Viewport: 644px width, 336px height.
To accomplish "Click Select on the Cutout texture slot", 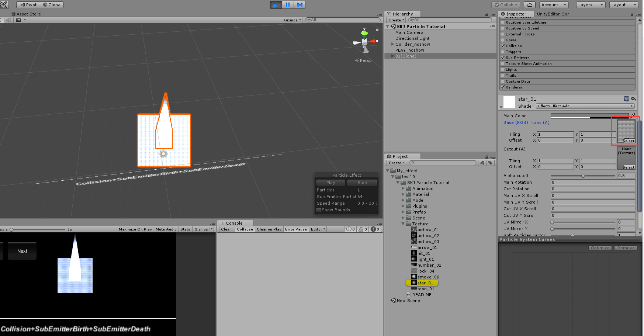I will click(x=629, y=167).
